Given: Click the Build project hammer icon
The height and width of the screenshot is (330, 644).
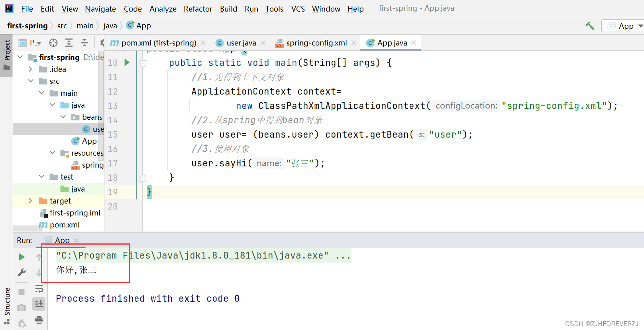Looking at the screenshot, I should coord(590,26).
